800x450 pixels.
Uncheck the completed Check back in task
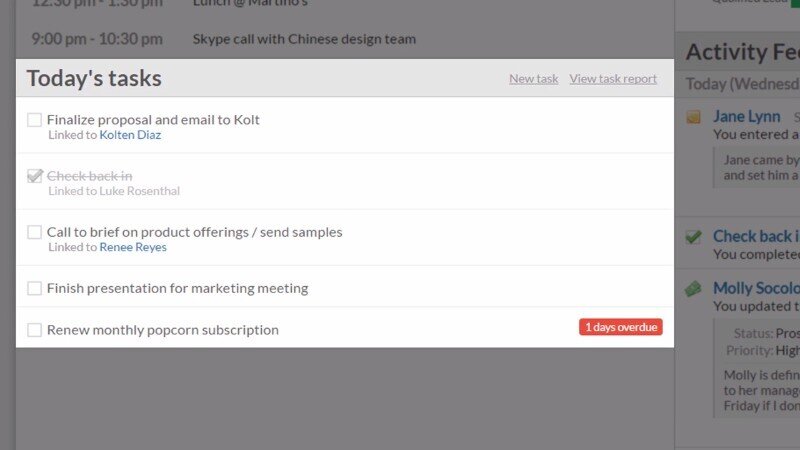[35, 176]
